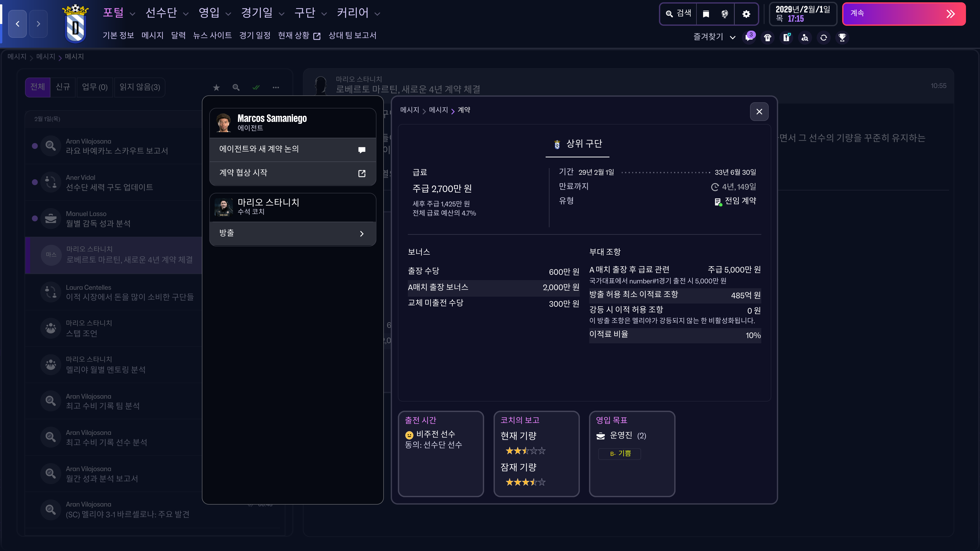Click the globe world icon
Screen dimensions: 980x551
pos(725,14)
